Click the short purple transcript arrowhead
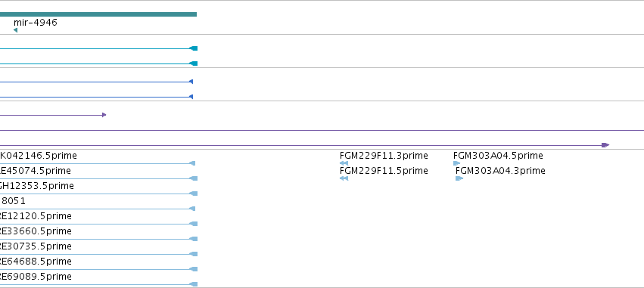Viewport: 644px width, 288px height. (x=104, y=115)
